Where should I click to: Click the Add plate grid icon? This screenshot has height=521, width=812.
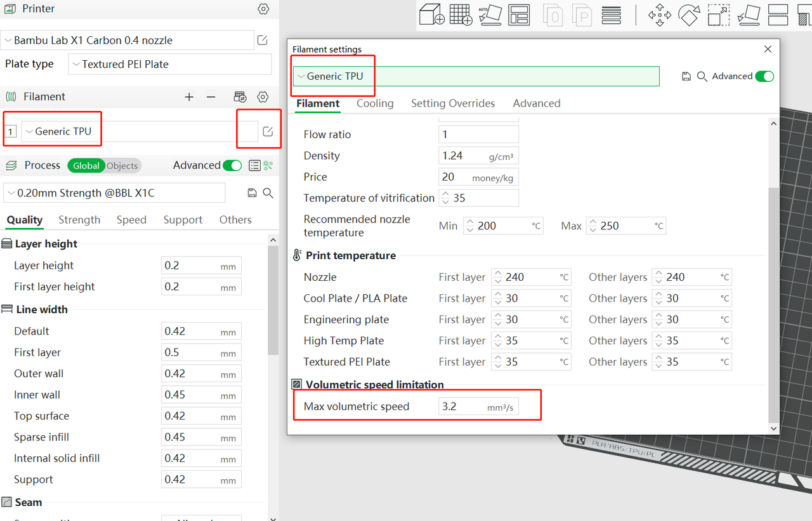click(461, 14)
